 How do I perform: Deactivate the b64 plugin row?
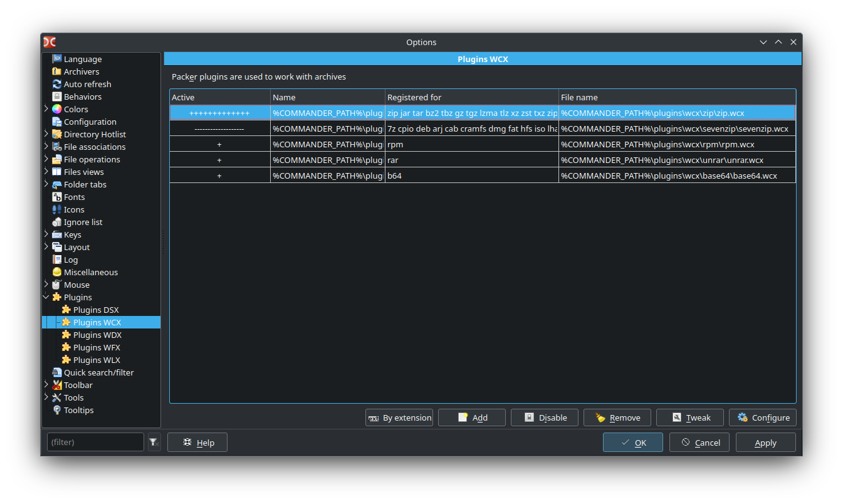tap(219, 176)
